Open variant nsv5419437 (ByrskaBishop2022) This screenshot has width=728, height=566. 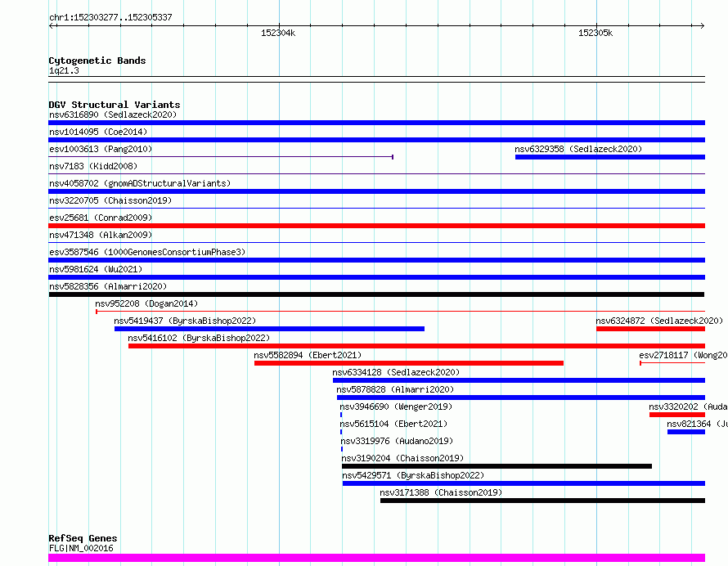[185, 321]
